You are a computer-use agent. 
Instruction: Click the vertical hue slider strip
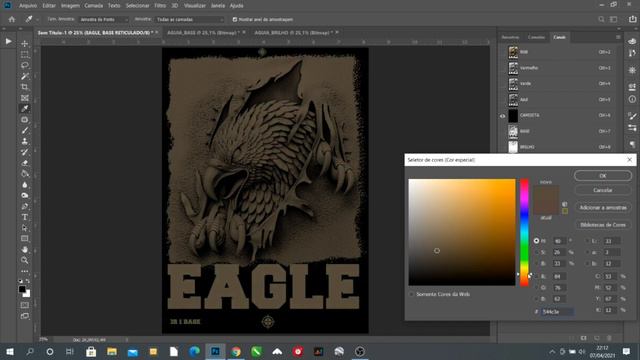[x=524, y=232]
